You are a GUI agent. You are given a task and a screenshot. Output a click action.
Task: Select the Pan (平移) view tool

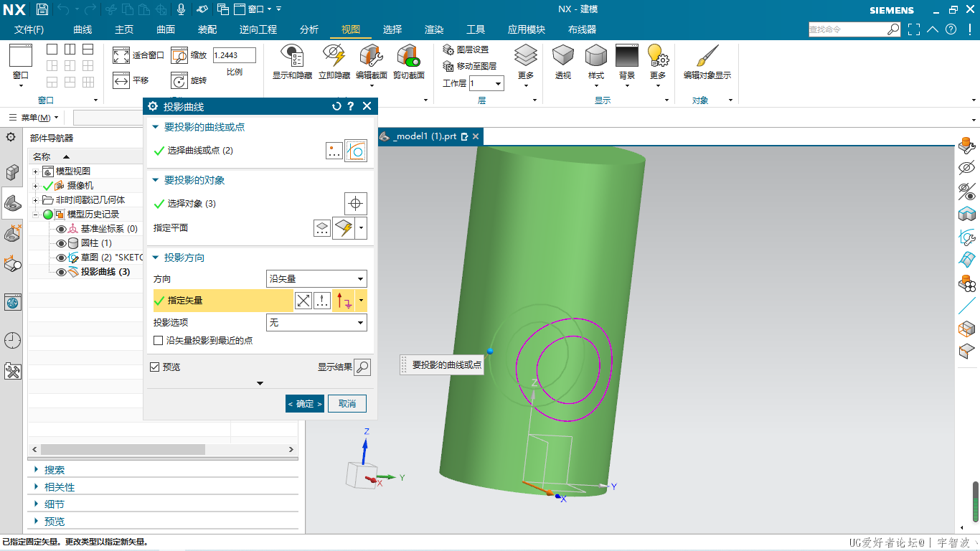pos(121,80)
